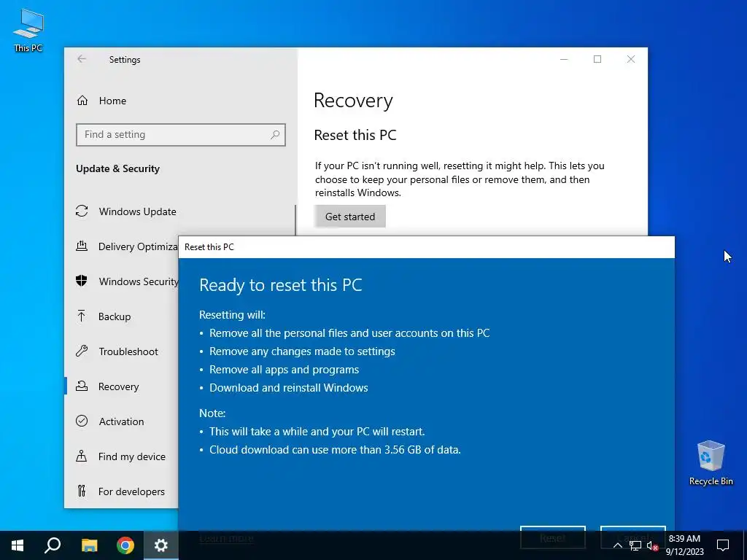Click the Windows Update sync arrows icon
The image size is (747, 560).
(x=82, y=211)
